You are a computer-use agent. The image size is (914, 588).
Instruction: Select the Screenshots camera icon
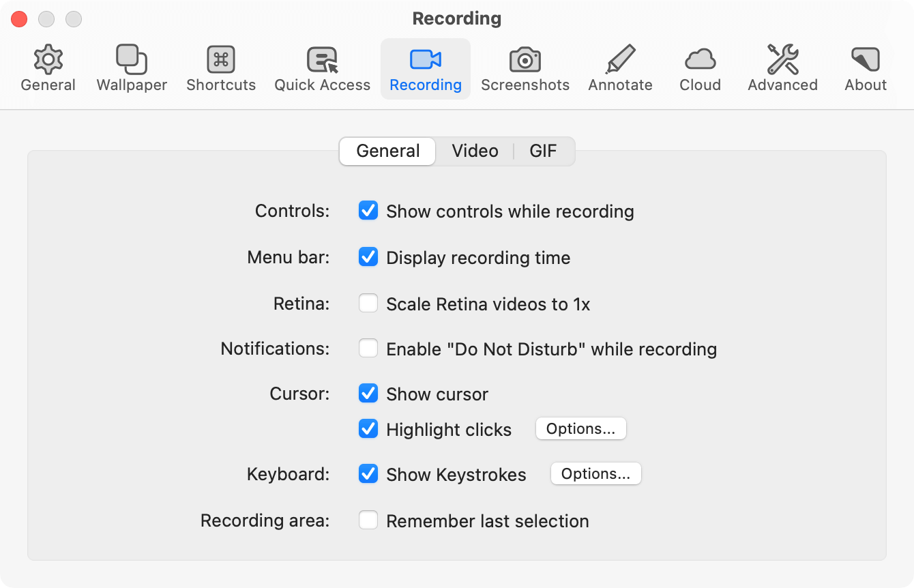[x=525, y=61]
